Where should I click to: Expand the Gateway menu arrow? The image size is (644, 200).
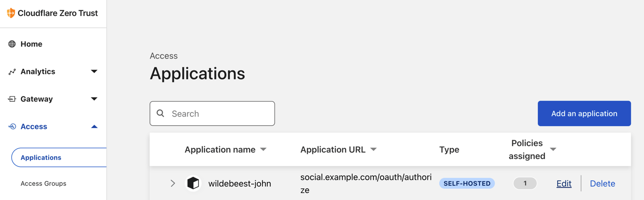click(94, 99)
